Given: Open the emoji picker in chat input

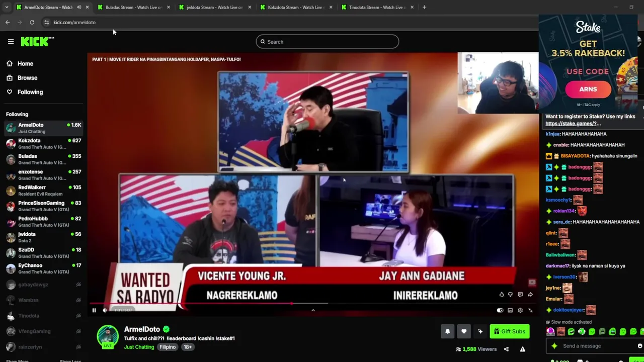Looking at the screenshot, I should coord(639,346).
